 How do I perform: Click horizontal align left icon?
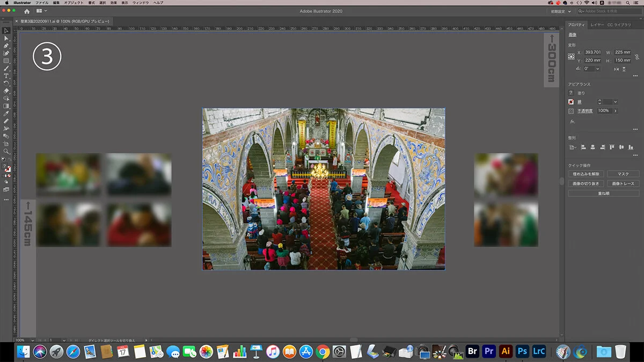[583, 147]
